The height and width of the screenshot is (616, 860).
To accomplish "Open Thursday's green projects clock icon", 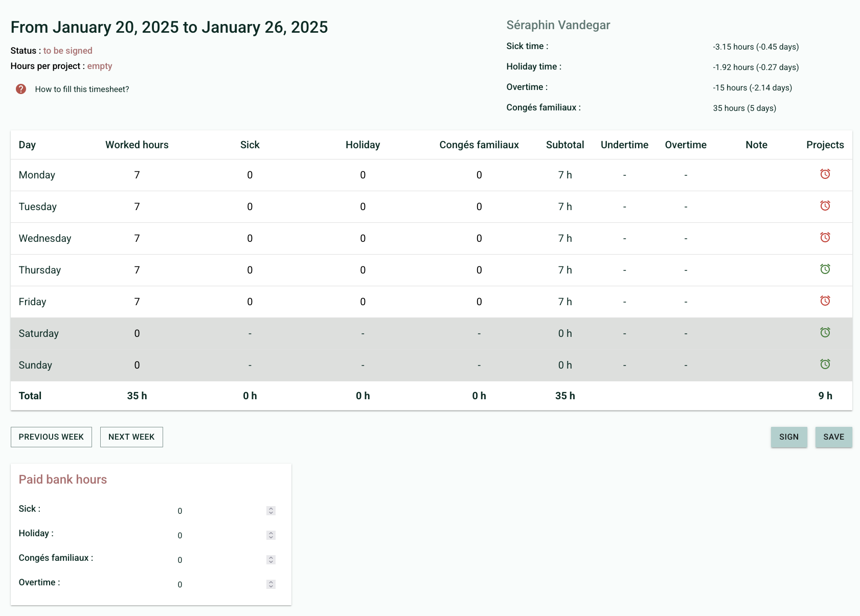I will pos(825,269).
